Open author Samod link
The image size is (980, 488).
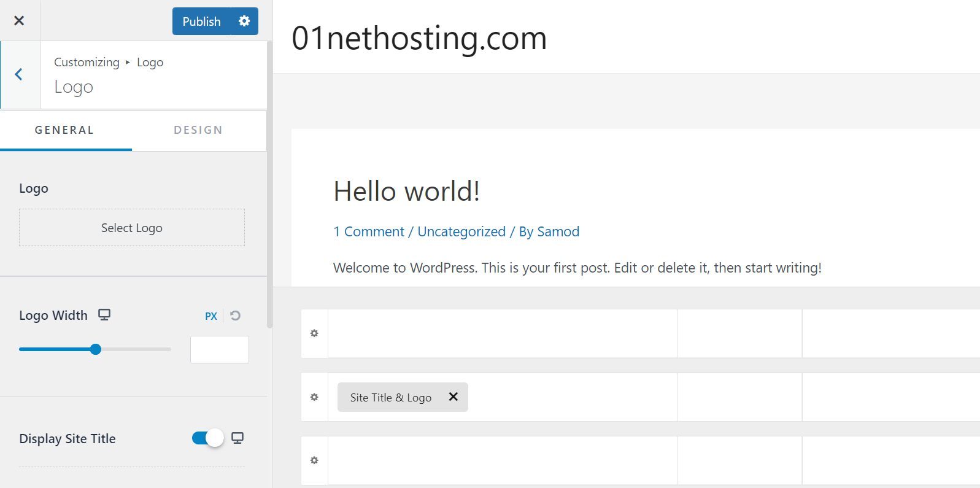click(x=558, y=231)
